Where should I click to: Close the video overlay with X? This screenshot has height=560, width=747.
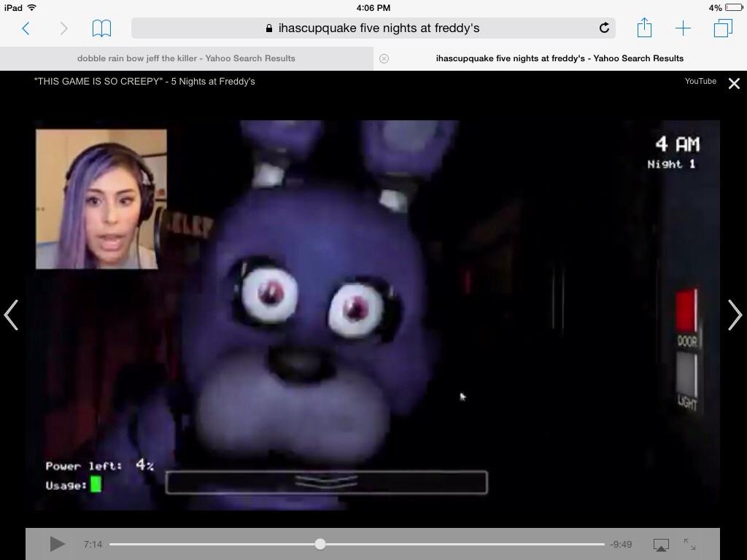pos(734,83)
